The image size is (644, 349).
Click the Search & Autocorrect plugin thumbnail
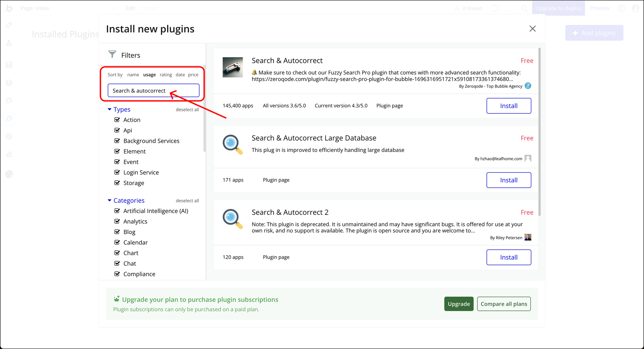pos(233,67)
